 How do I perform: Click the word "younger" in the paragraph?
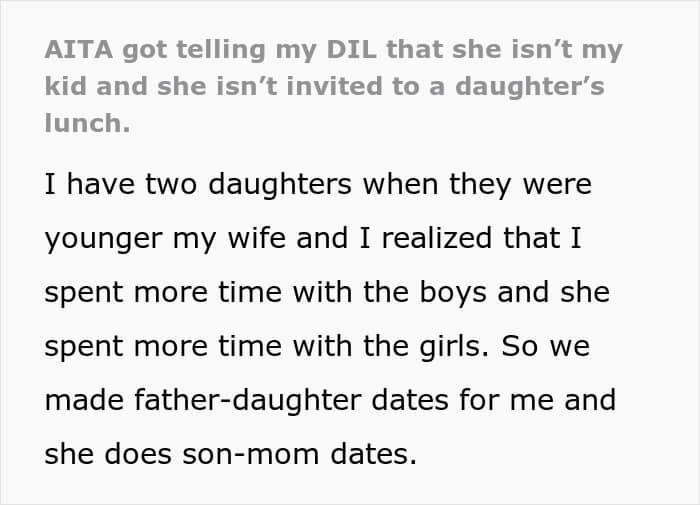104,239
